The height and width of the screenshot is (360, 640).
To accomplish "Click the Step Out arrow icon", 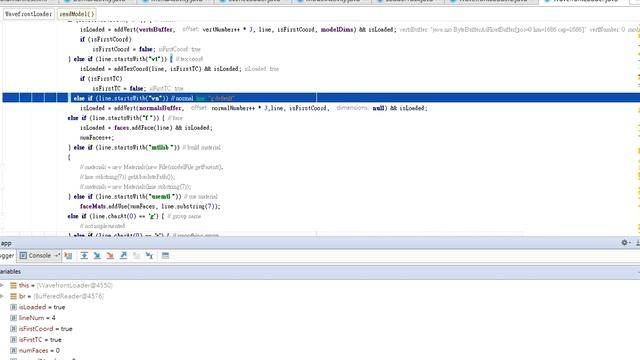I will pos(123,256).
